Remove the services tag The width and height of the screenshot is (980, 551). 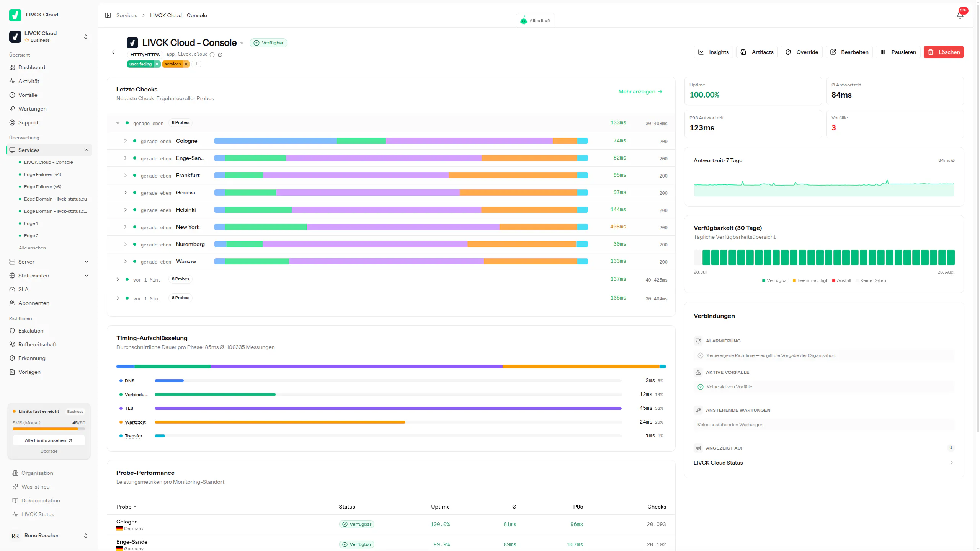[x=186, y=64]
